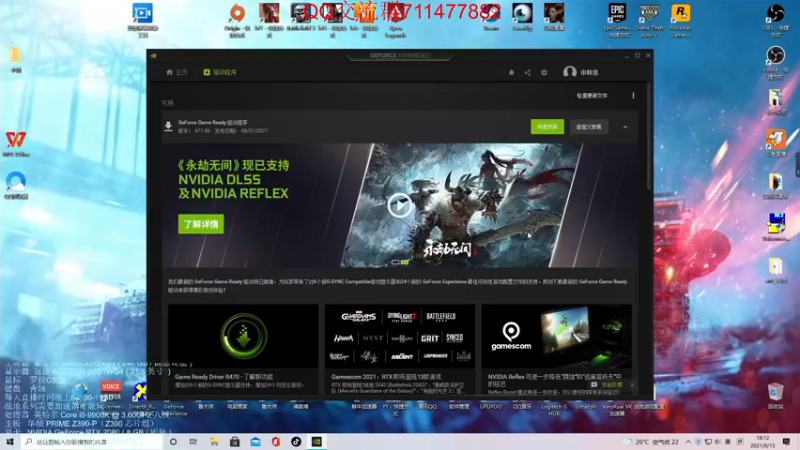Open the Steam desktop shortcut
The width and height of the screenshot is (800, 450).
click(x=491, y=17)
